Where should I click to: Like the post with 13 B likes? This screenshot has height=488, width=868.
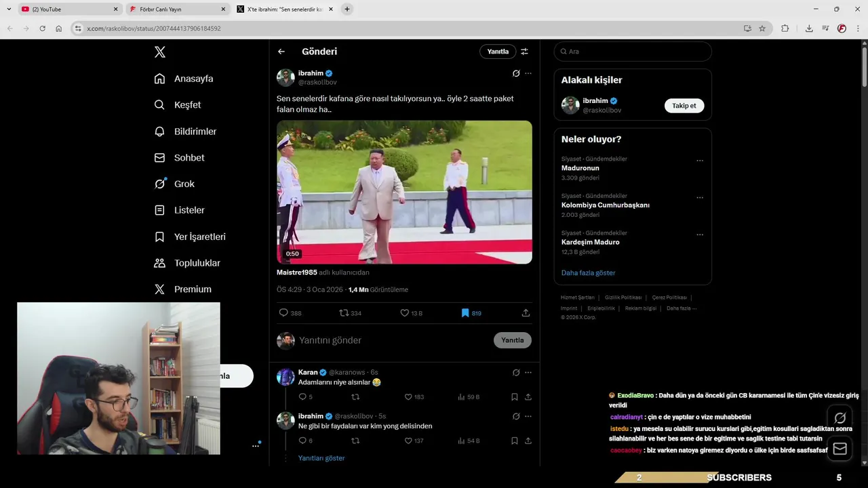[x=411, y=313]
